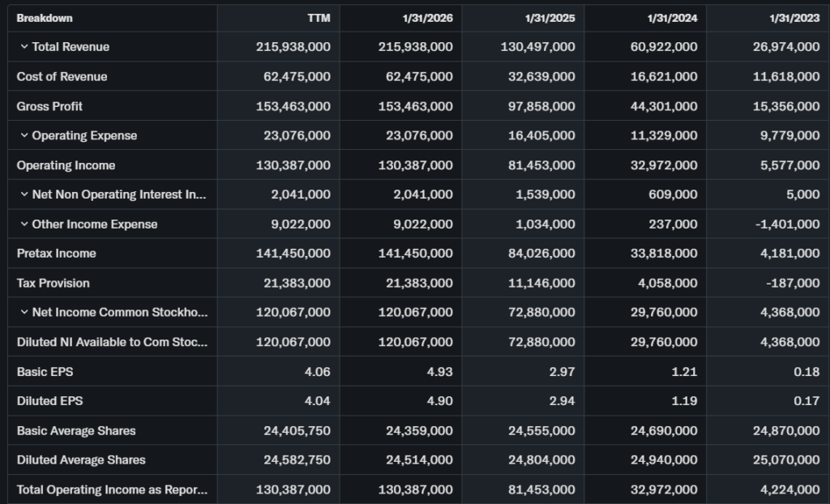Click the Operating Income row label

66,165
